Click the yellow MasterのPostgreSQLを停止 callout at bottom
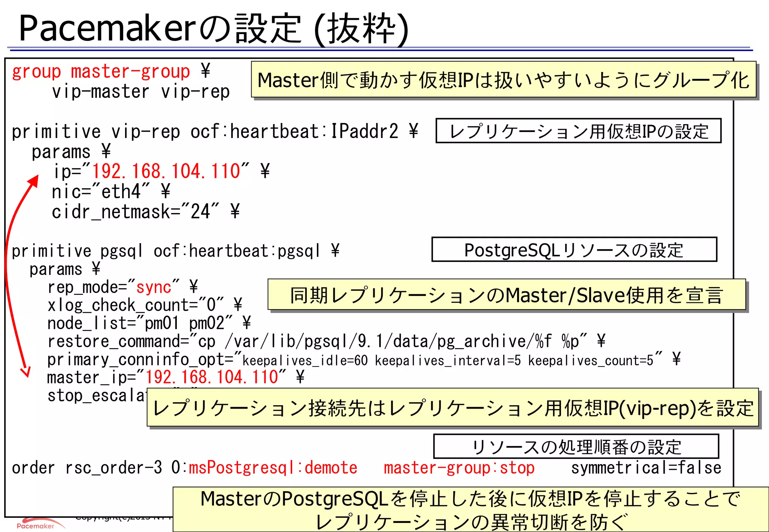 point(470,509)
